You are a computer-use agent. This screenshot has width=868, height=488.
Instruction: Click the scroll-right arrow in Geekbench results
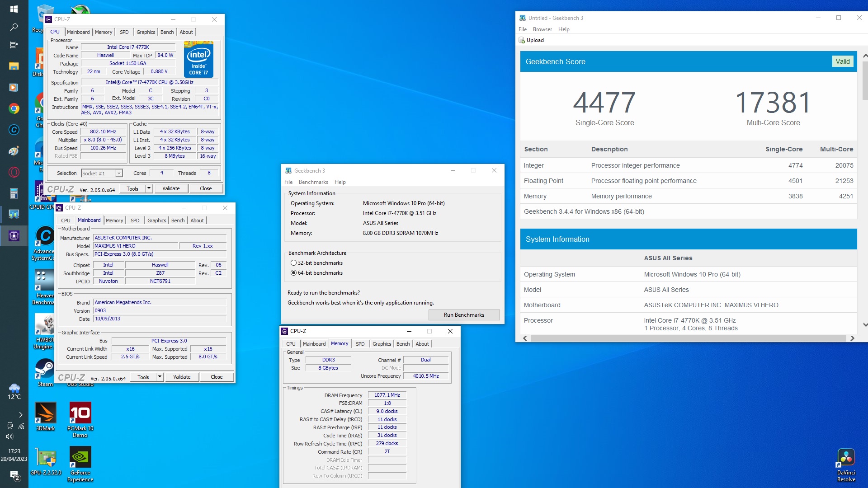tap(852, 338)
